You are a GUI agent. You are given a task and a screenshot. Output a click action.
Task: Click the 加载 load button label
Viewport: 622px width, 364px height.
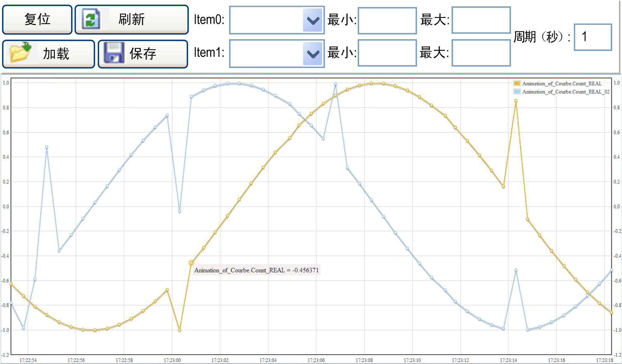(56, 54)
